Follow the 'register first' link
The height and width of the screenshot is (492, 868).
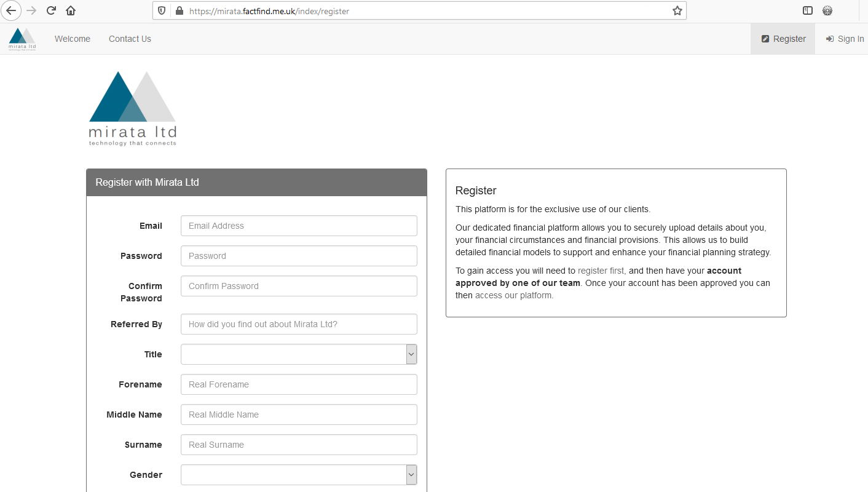tap(601, 271)
